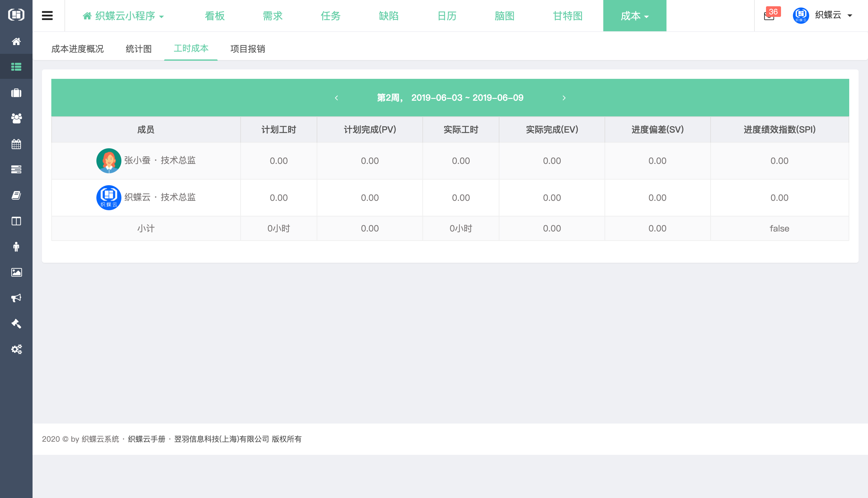The height and width of the screenshot is (498, 868).
Task: Open the 统计图 tab
Action: point(139,49)
